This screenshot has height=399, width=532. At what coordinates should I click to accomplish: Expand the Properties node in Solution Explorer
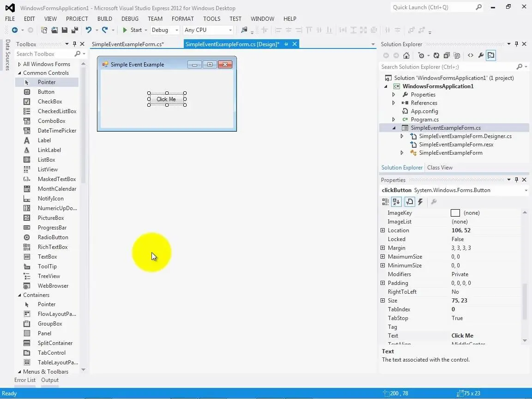tap(393, 95)
